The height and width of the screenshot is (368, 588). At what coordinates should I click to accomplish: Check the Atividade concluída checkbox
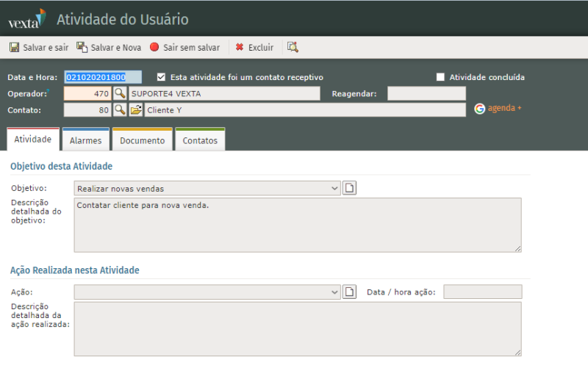click(x=440, y=76)
